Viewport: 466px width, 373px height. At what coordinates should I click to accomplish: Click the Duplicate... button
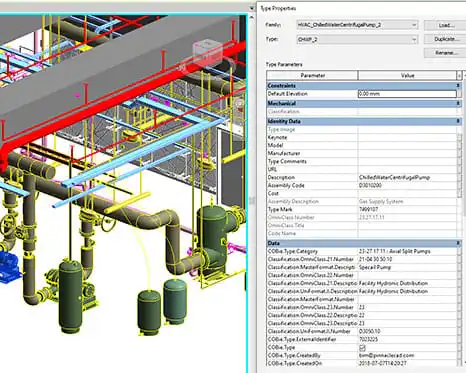[x=445, y=39]
